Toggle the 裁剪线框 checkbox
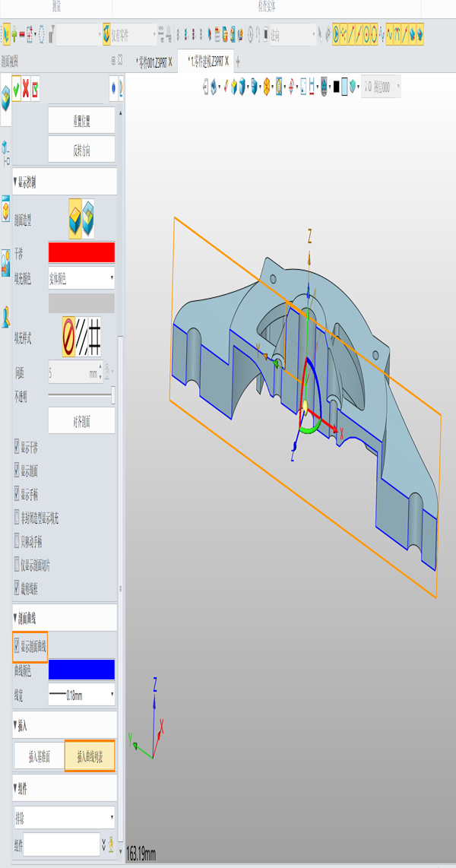Viewport: 456px width, 868px height. coord(17,589)
